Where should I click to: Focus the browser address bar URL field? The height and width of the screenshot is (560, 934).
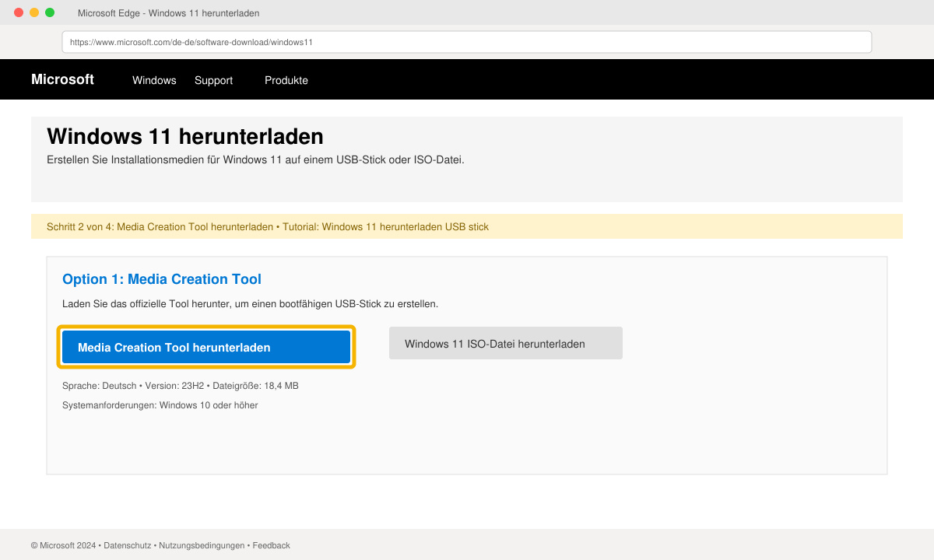pos(467,42)
